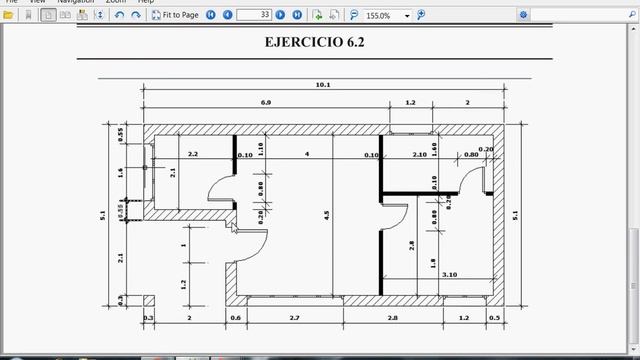Click the vertical scrollbar down arrow
Viewport: 640px width, 360px height.
(x=633, y=349)
